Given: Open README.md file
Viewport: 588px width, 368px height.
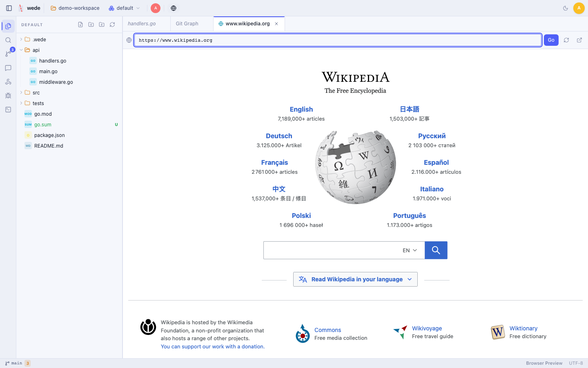Looking at the screenshot, I should point(49,146).
